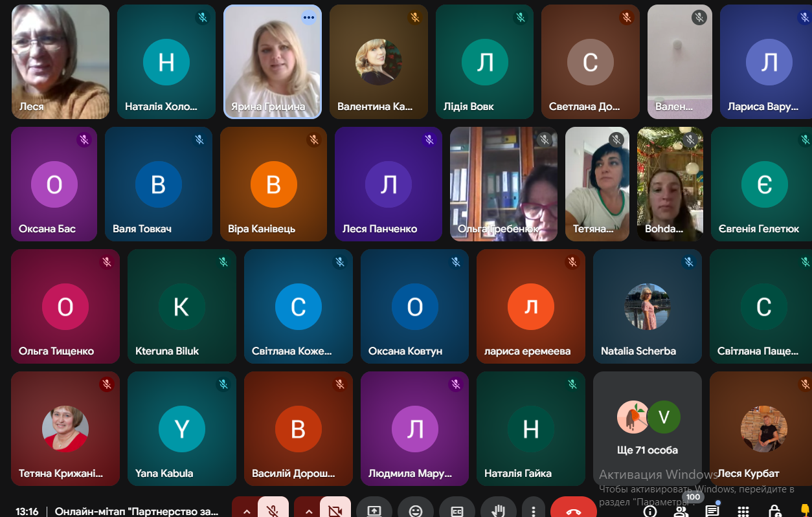This screenshot has height=517, width=812.
Task: Open the emoji reactions picker
Action: tap(416, 511)
